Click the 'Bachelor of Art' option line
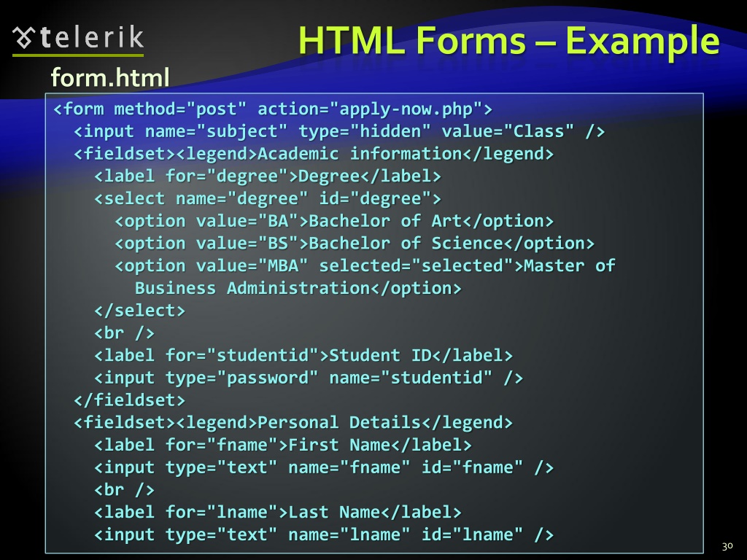Viewport: 747px width, 560px height. coord(334,221)
